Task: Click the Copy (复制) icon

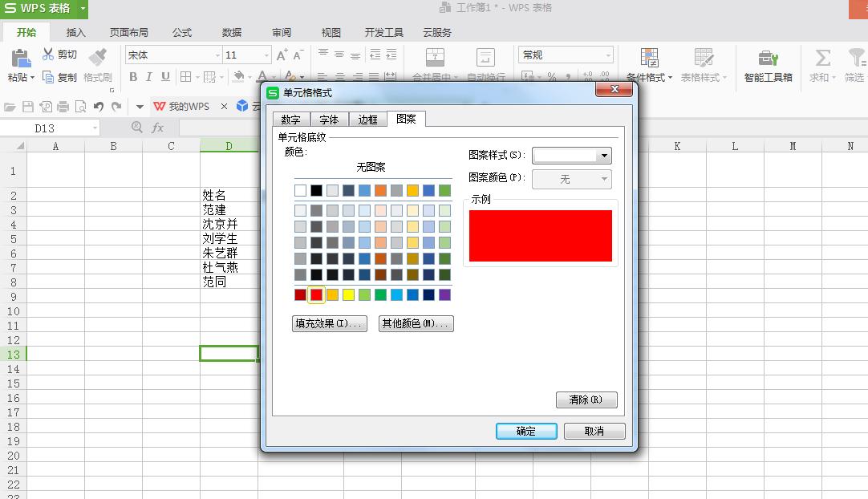Action: (x=47, y=76)
